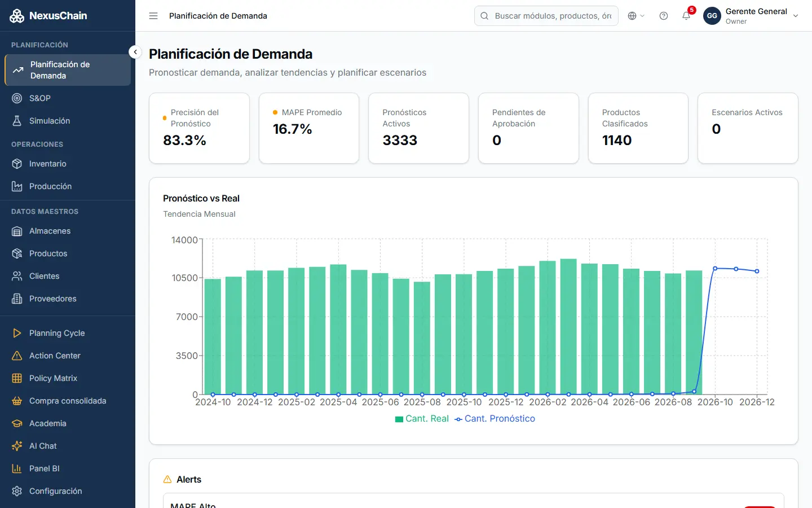Click the Productos package icon

[x=17, y=253]
